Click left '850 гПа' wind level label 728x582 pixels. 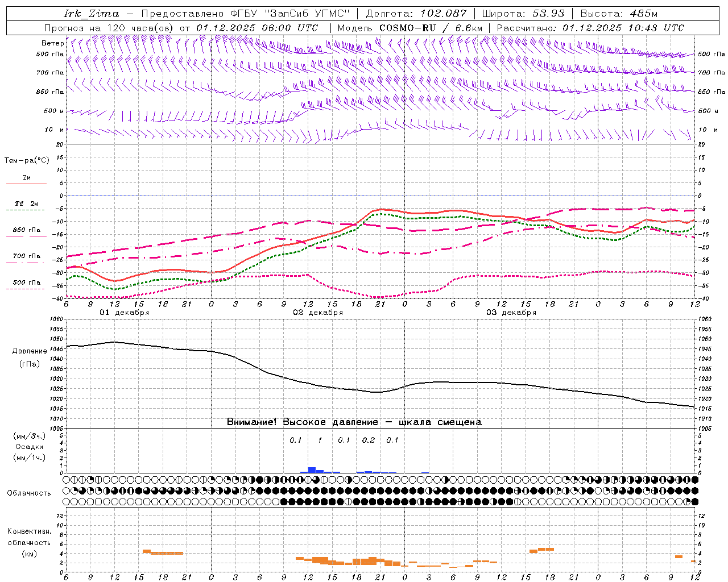pyautogui.click(x=50, y=92)
